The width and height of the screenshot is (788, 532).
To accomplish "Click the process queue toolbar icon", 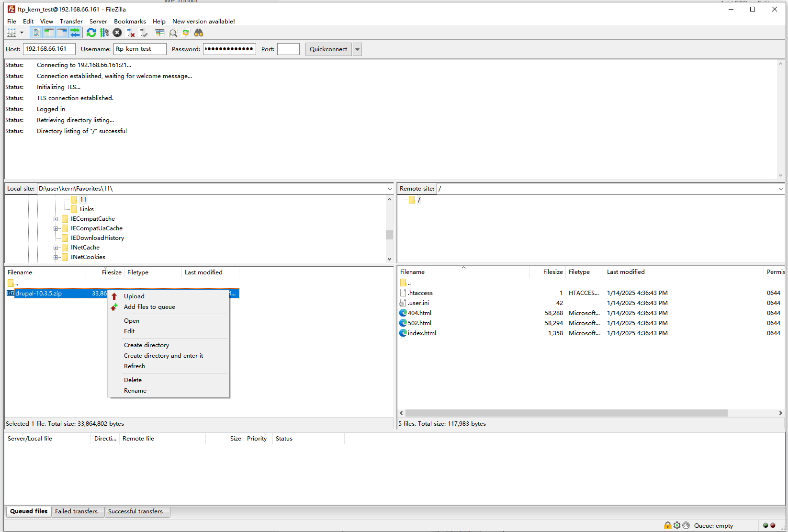I will [x=104, y=33].
